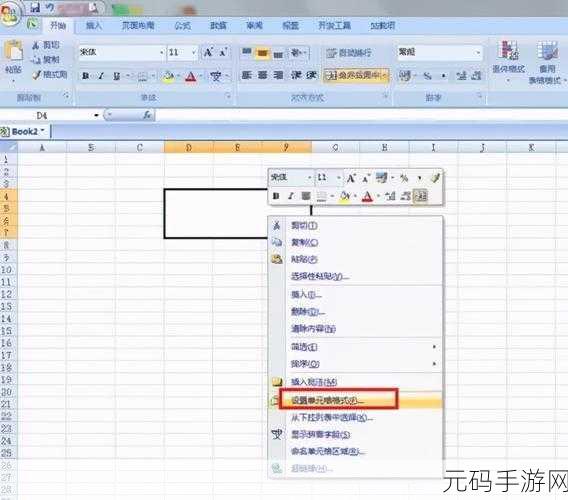
Task: Expand the Sort (排序) submenu arrow in context menu
Action: coord(434,363)
